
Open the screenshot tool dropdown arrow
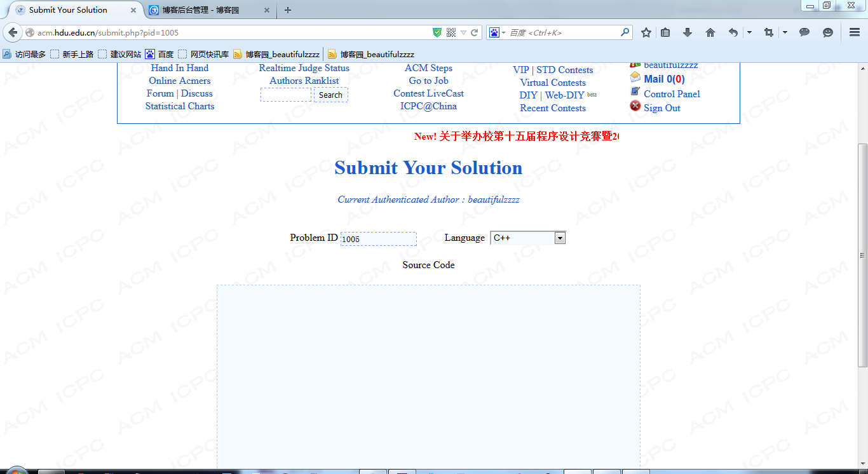click(785, 32)
